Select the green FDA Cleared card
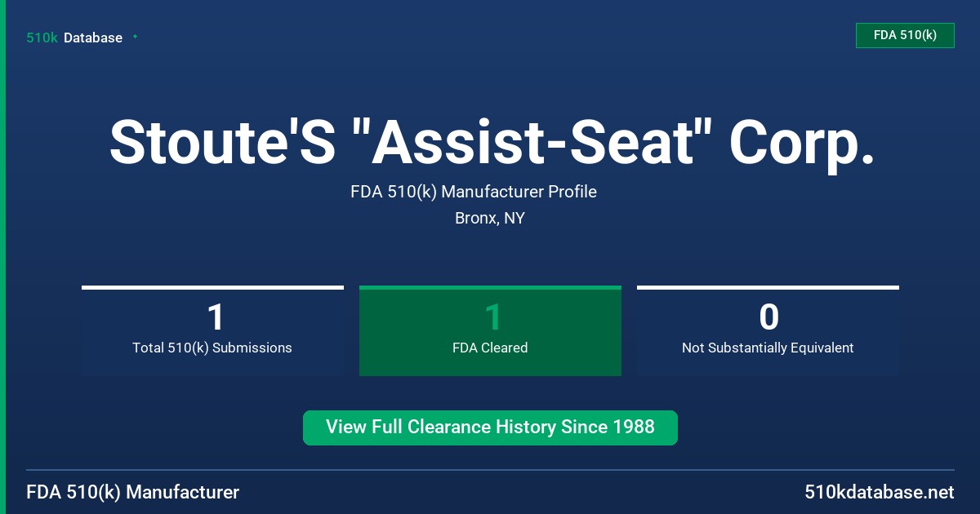Screen dimensions: 980x514 point(490,330)
